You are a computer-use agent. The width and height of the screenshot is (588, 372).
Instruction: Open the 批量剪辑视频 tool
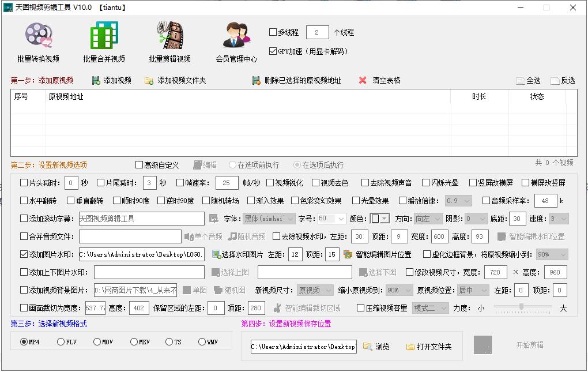[169, 40]
